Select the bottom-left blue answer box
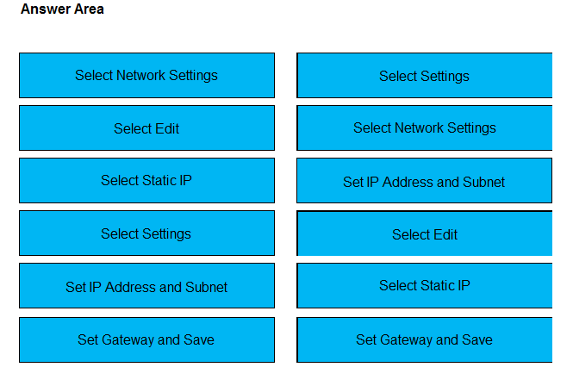The image size is (573, 392). [x=146, y=340]
